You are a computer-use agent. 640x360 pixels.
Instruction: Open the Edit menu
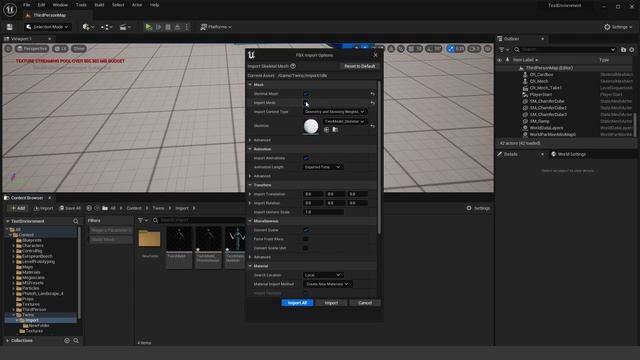[x=41, y=5]
